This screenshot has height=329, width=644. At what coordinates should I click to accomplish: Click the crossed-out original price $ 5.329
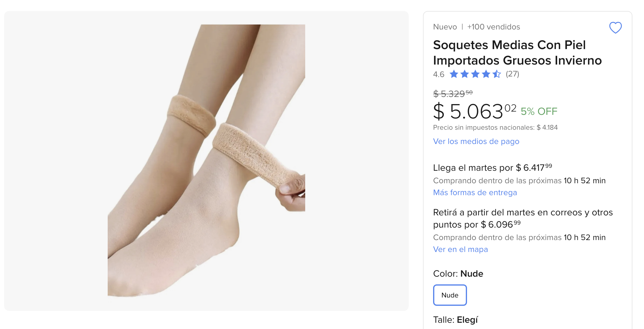click(452, 94)
